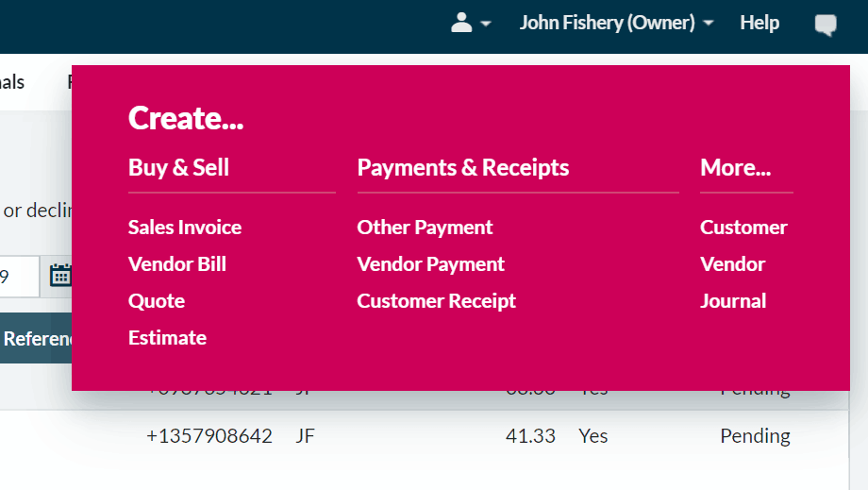
Task: Open the calendar date picker icon
Action: click(60, 275)
